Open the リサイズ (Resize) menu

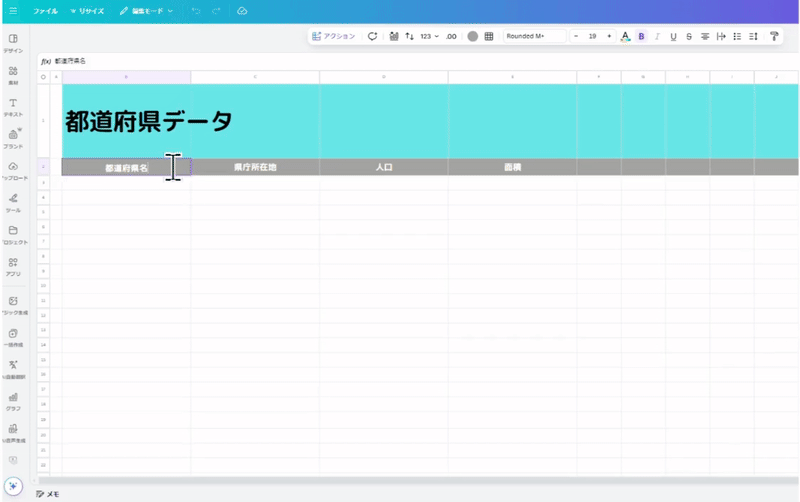[88, 11]
